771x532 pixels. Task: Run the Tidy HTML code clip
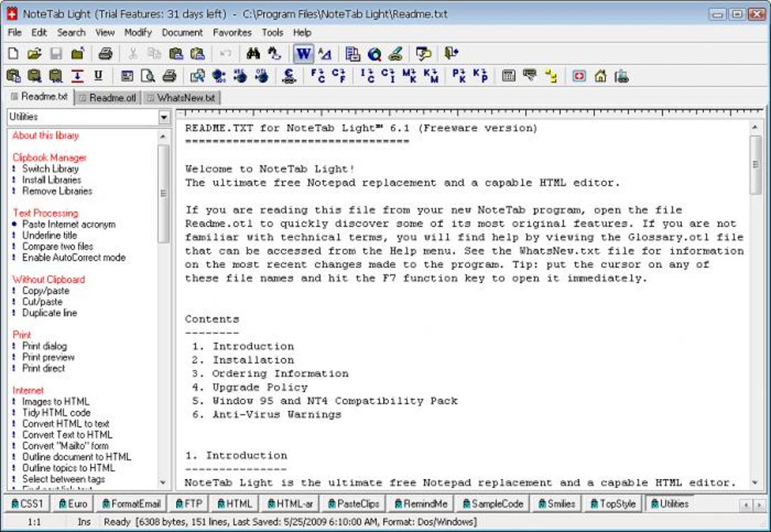click(x=56, y=413)
